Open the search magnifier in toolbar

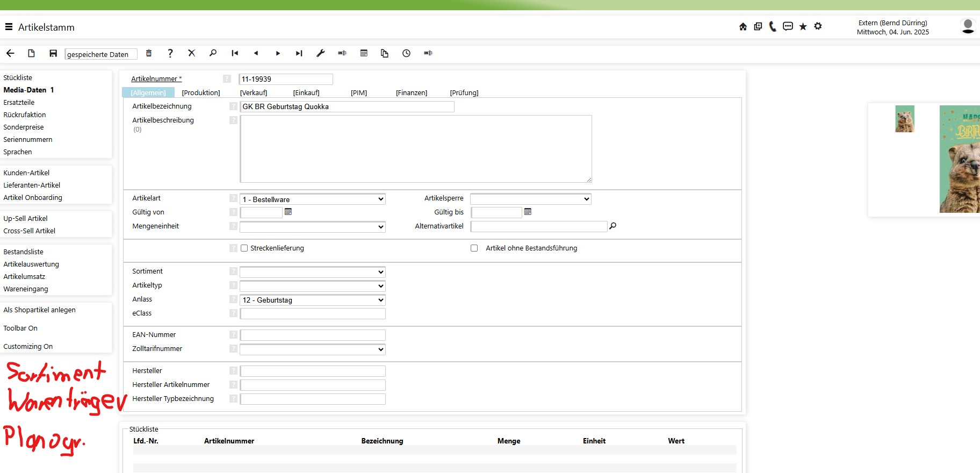click(213, 53)
